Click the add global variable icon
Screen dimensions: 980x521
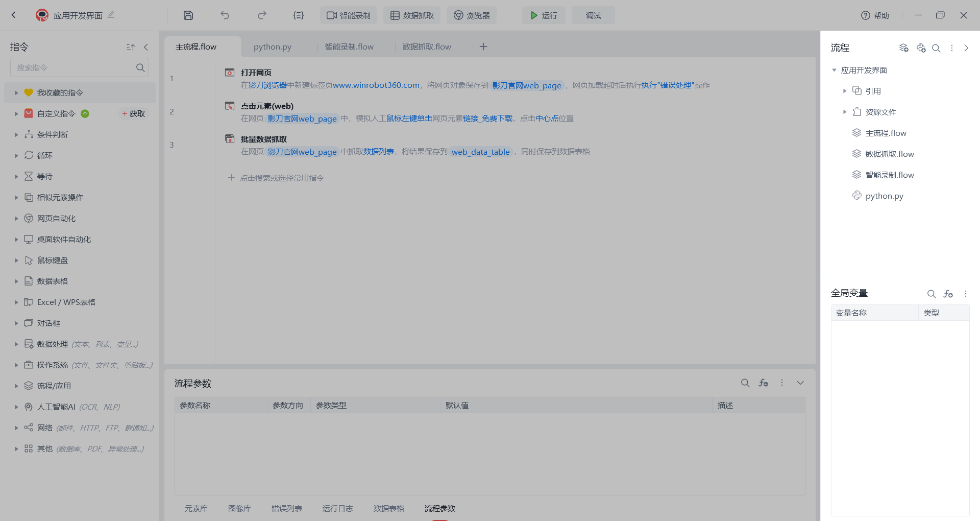click(x=948, y=294)
